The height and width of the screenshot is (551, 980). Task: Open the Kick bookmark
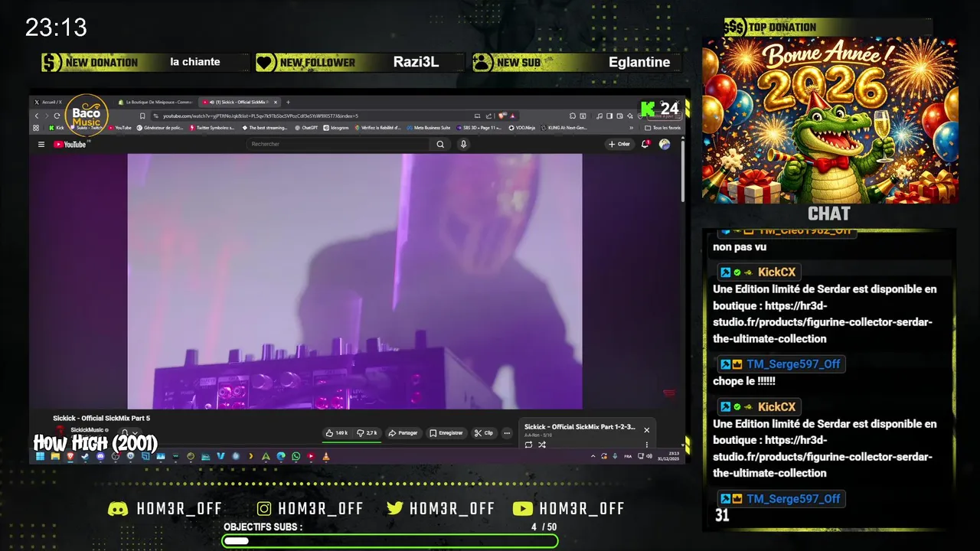click(x=56, y=128)
